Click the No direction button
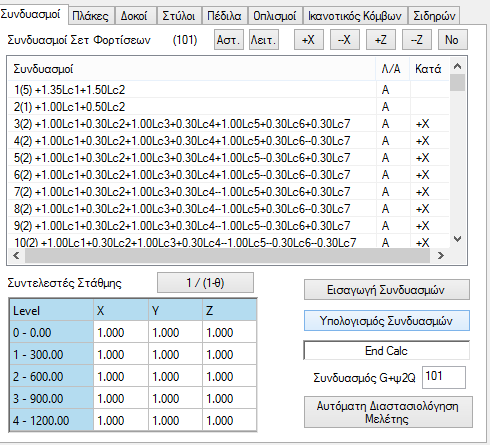 (452, 40)
